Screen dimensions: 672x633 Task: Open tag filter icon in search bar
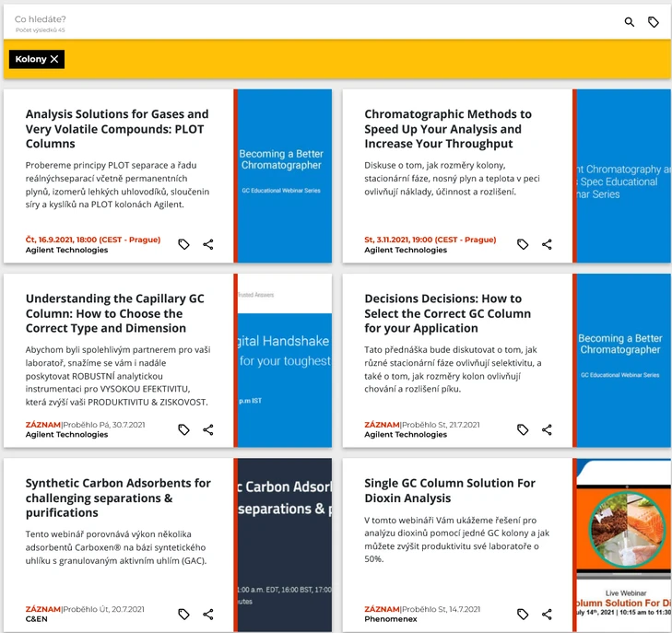[x=654, y=22]
